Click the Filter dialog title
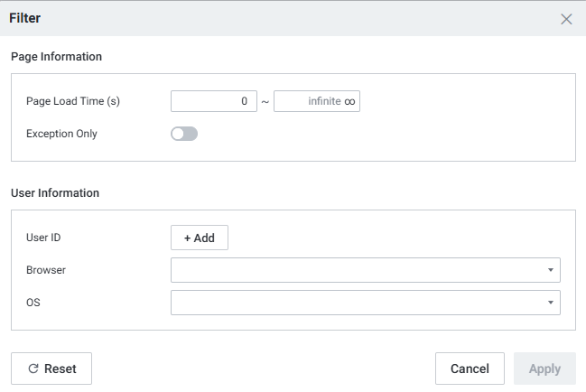 pos(24,18)
